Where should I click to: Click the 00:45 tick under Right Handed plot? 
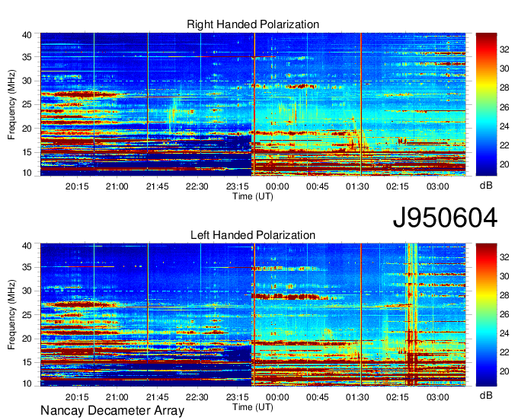[318, 186]
